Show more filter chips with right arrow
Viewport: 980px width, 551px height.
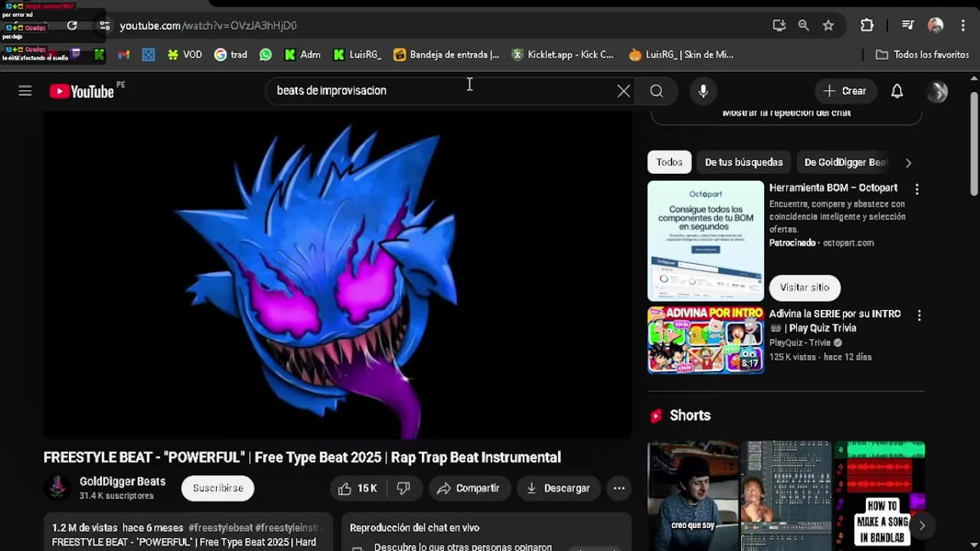[x=908, y=162]
